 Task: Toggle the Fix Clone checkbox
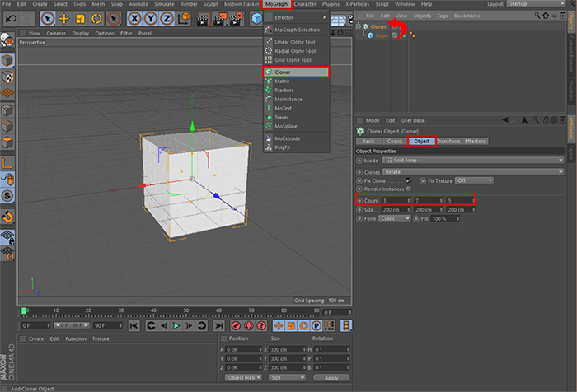(409, 180)
